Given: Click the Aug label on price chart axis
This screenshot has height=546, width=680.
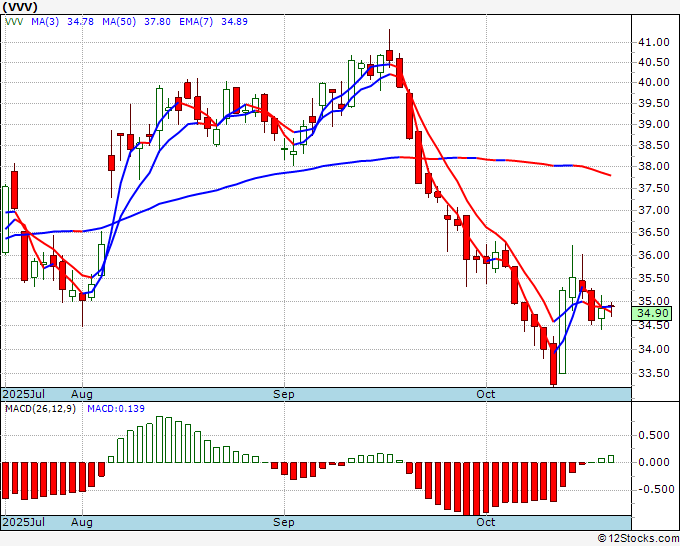Looking at the screenshot, I should tap(82, 394).
